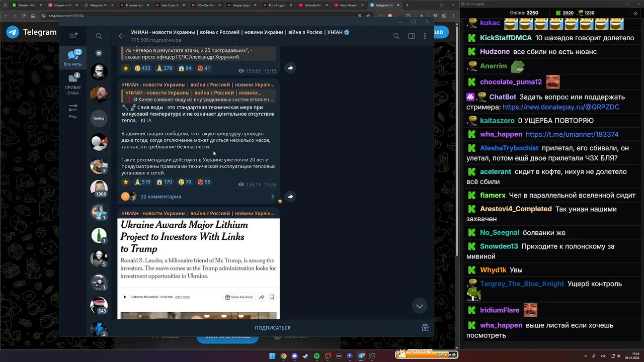
Task: Click ПОДПИСАТЬСЯ to subscribe
Action: click(x=273, y=328)
